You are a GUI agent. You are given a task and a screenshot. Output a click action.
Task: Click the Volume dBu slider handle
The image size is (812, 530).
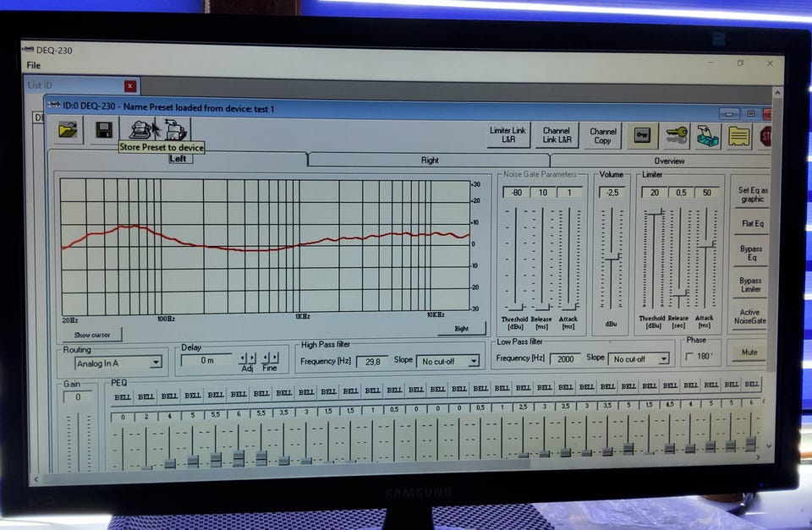612,257
